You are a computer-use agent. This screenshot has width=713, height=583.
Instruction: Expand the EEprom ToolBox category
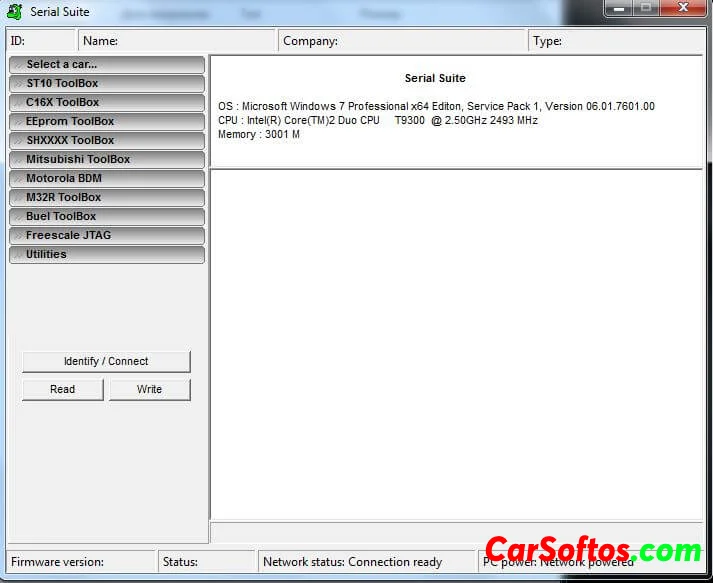point(107,122)
